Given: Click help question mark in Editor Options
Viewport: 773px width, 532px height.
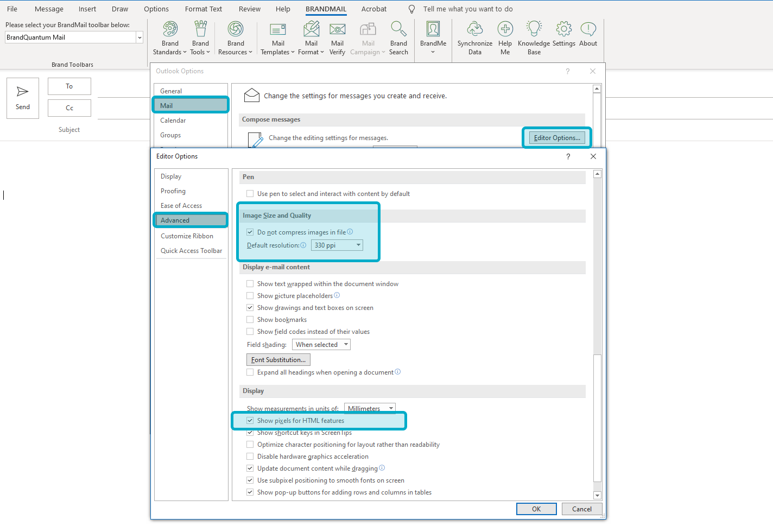Looking at the screenshot, I should click(568, 156).
